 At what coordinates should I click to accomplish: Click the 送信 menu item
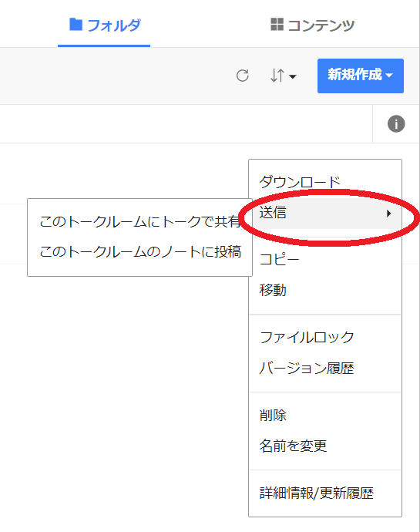tap(325, 214)
